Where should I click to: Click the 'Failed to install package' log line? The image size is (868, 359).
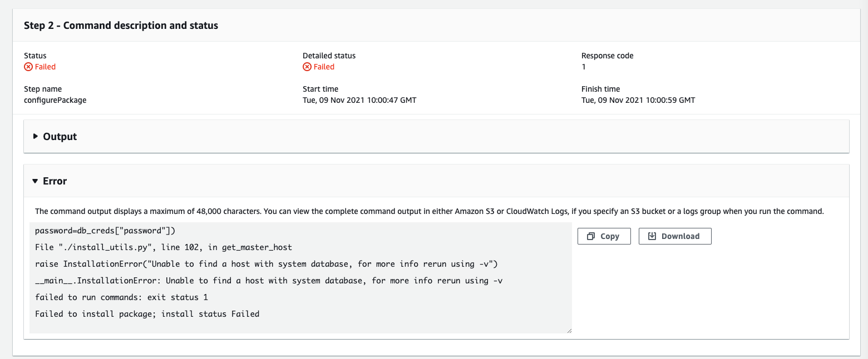[x=147, y=314]
